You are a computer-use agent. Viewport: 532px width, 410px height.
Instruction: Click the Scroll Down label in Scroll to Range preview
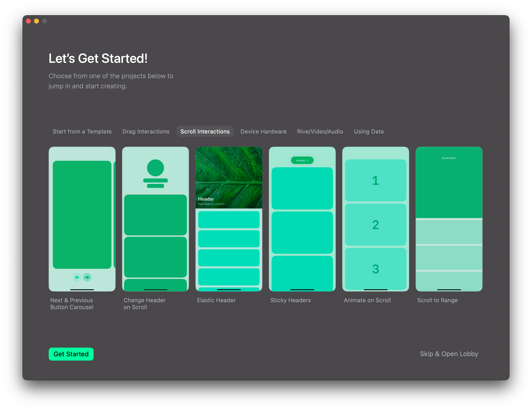(x=449, y=158)
